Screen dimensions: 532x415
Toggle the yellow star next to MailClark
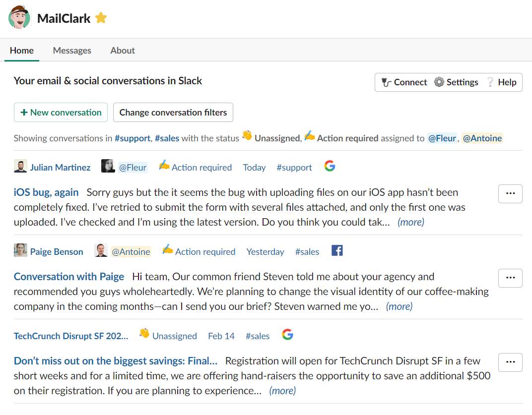coord(101,18)
